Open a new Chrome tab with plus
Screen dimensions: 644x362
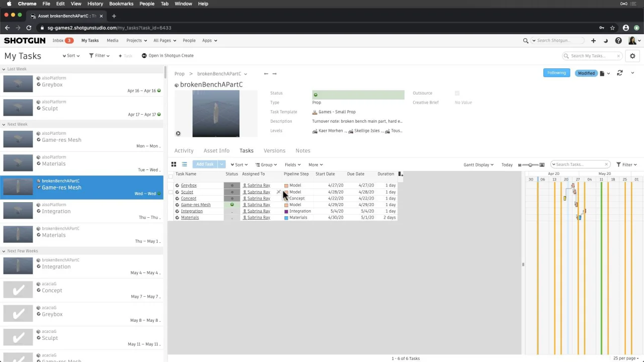point(114,16)
